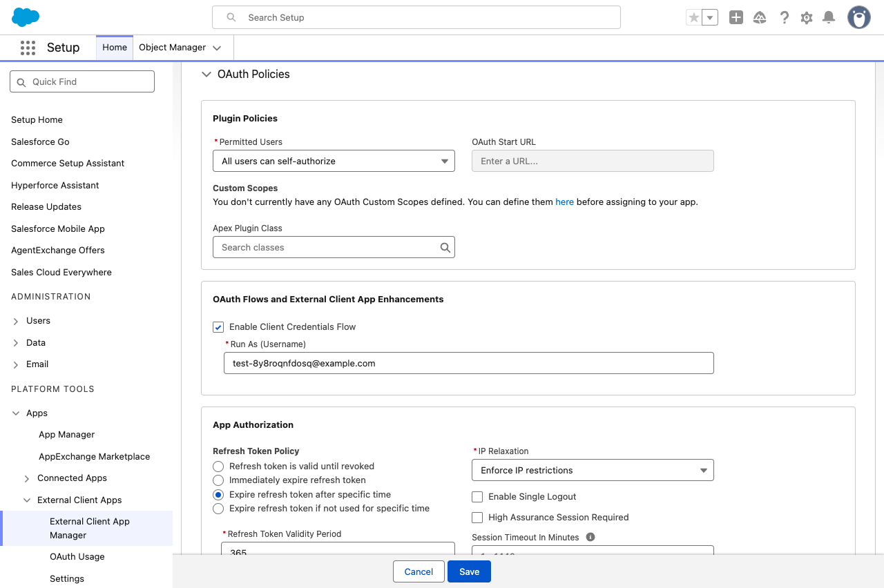Open Settings under External Client Apps
This screenshot has width=884, height=588.
(67, 578)
